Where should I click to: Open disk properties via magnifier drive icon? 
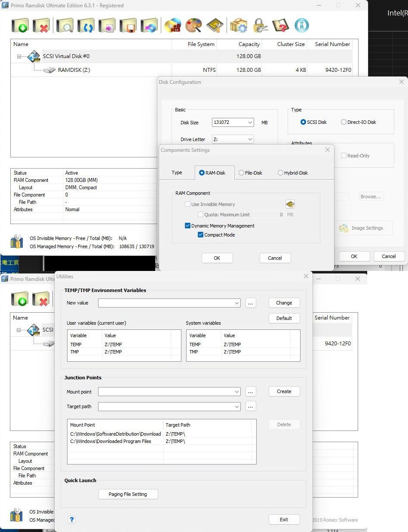(65, 26)
